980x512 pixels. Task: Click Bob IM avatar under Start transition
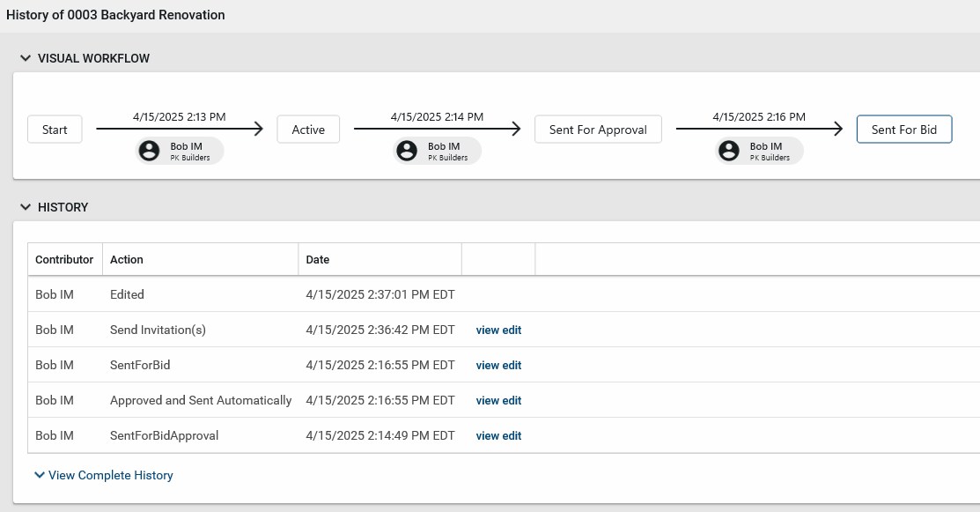point(150,151)
